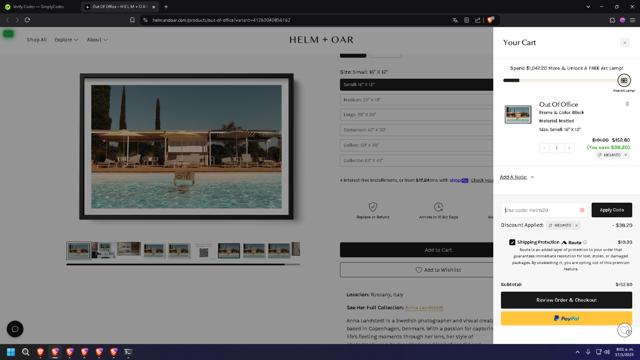Click the share icon in address bar
640x360 pixels.
(478, 20)
